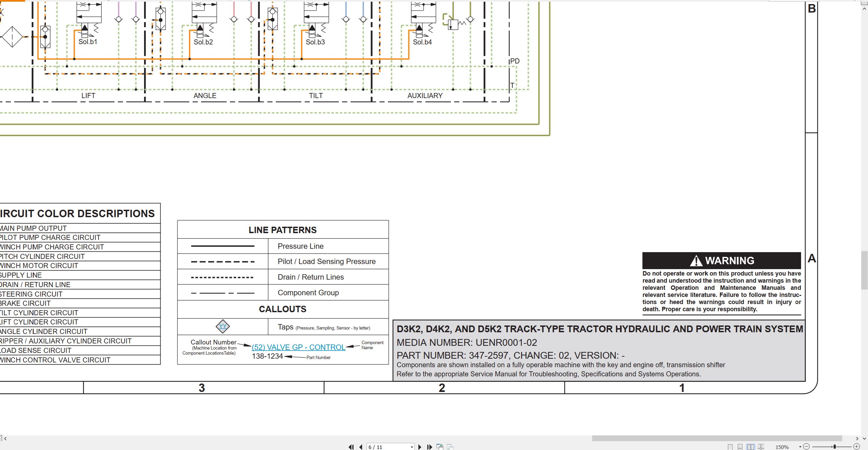Image resolution: width=868 pixels, height=450 pixels.
Task: Open the page number dropdown
Action: [x=412, y=447]
